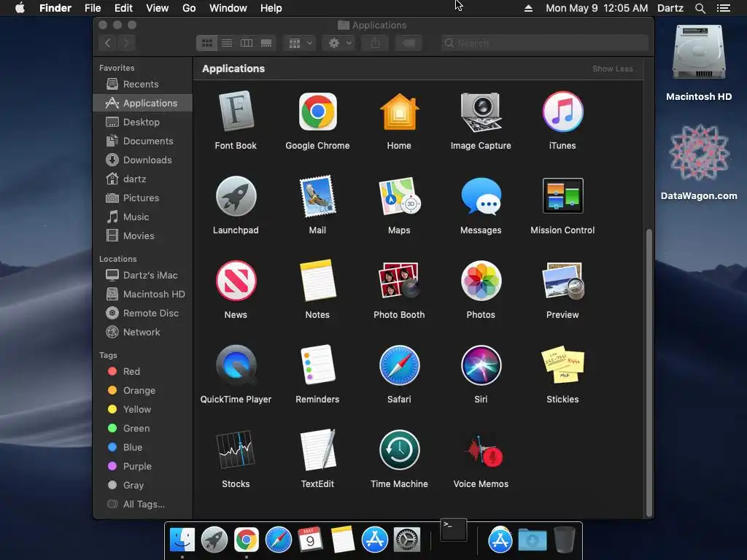This screenshot has width=747, height=560.
Task: Click the Share toolbar button
Action: pyautogui.click(x=376, y=43)
